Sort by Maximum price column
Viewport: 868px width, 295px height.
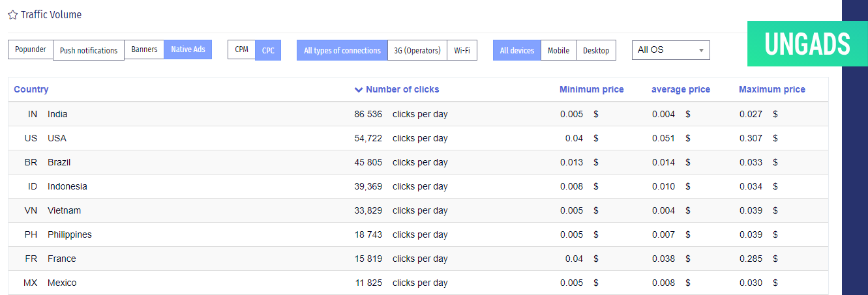[772, 89]
